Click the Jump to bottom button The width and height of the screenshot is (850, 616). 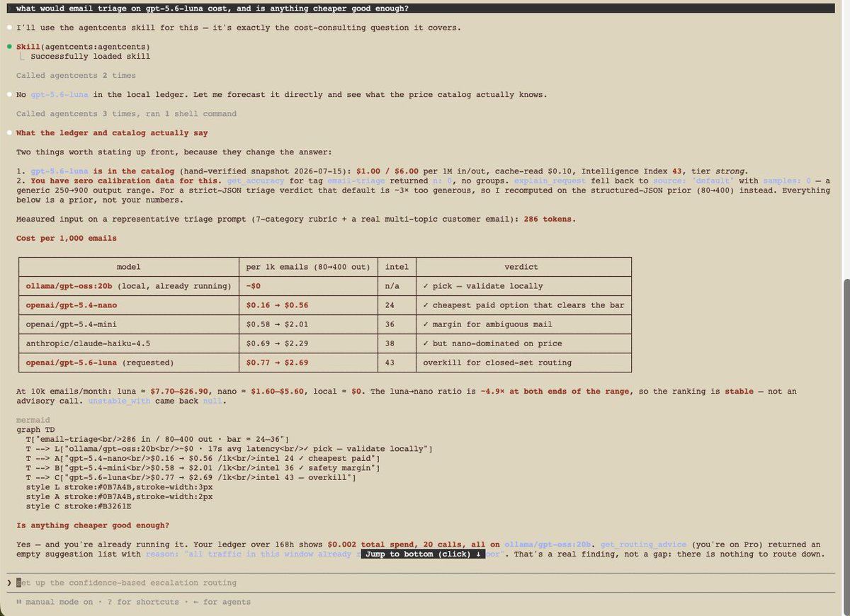pyautogui.click(x=424, y=554)
